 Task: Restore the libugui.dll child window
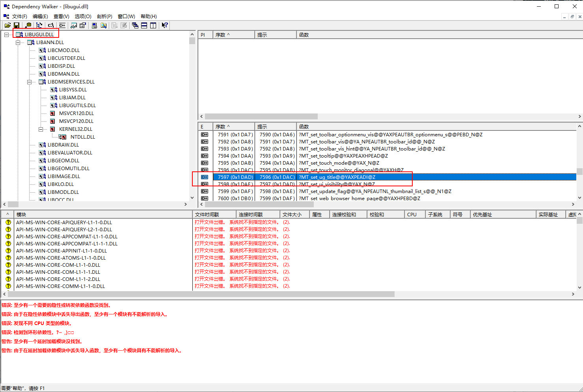tap(572, 17)
